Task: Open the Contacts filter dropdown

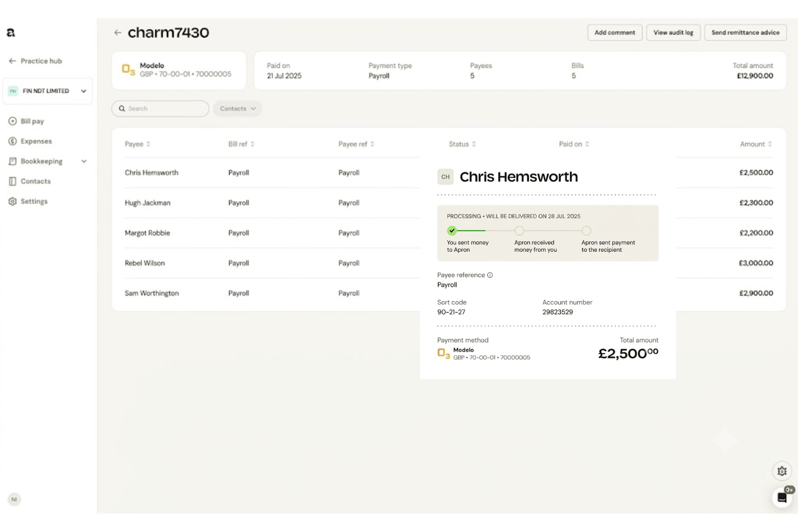Action: 238,108
